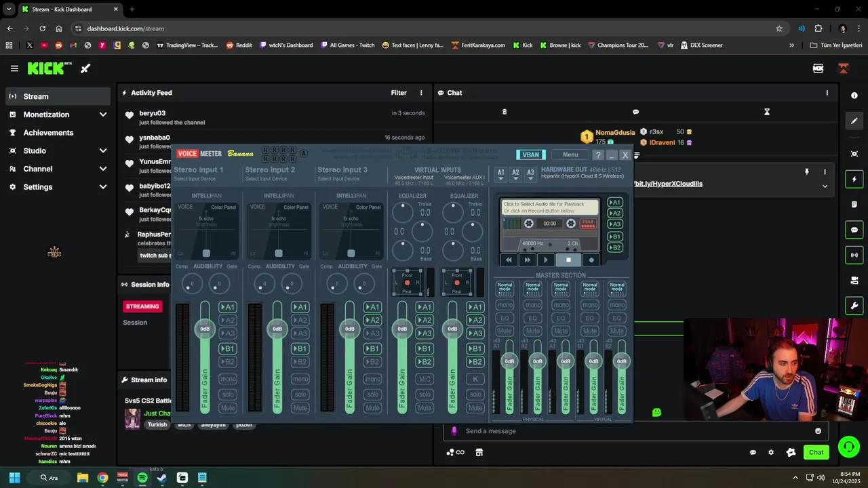Screen dimensions: 868x488
Task: Open File Explorer from the taskbar
Action: click(x=83, y=478)
